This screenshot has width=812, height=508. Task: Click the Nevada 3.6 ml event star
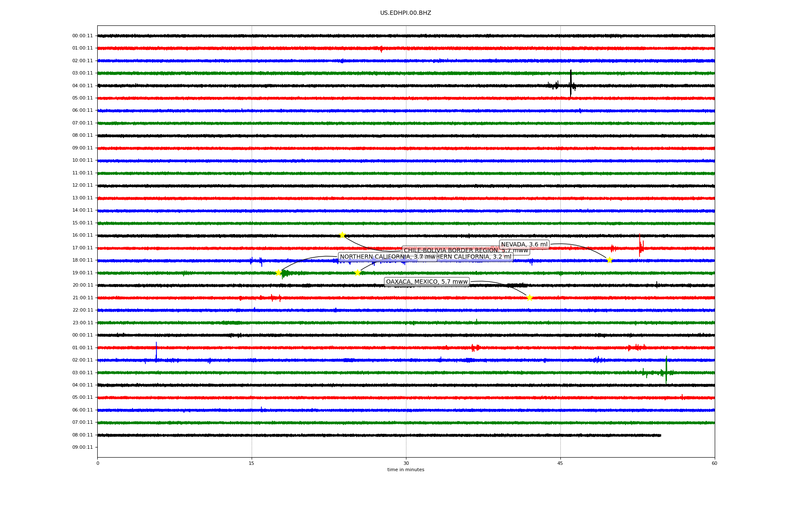pos(609,260)
